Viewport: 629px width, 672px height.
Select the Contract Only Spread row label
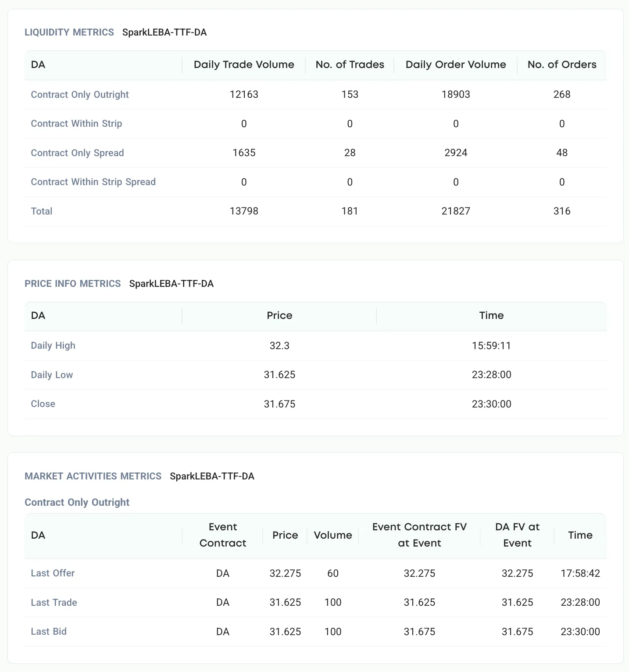pyautogui.click(x=77, y=153)
